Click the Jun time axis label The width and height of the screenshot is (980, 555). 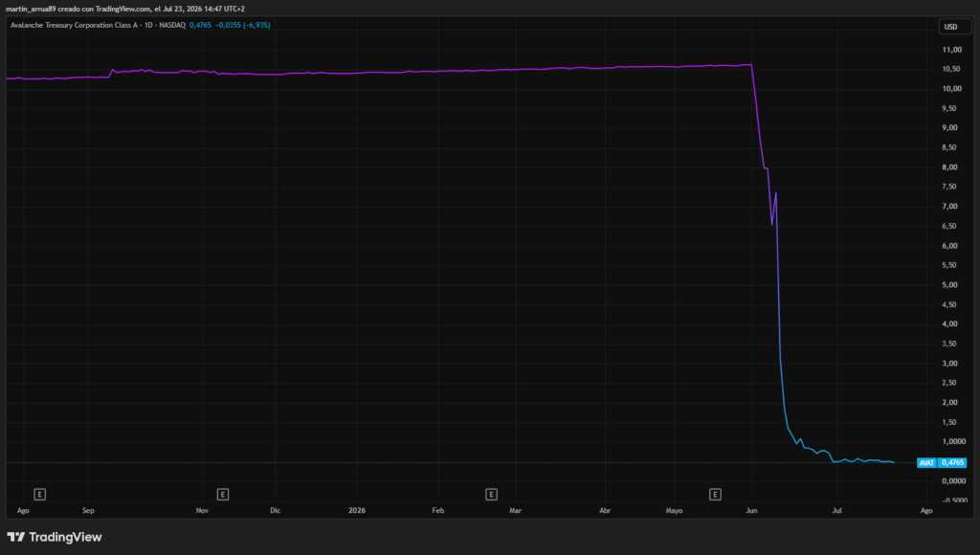[x=751, y=511]
